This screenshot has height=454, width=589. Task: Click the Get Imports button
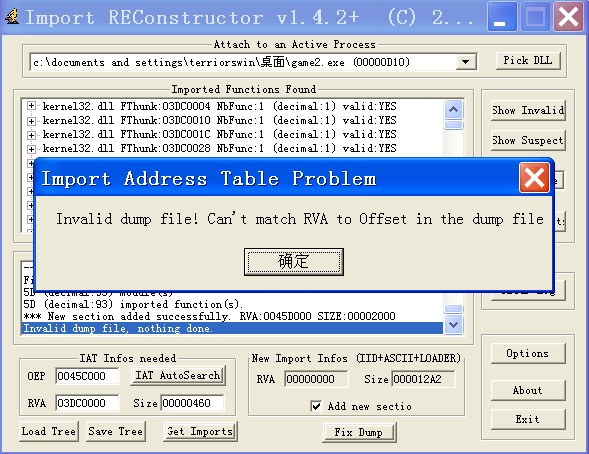click(x=200, y=432)
